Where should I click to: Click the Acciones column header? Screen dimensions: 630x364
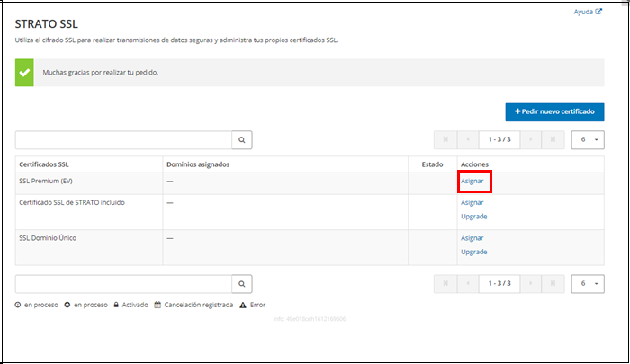pos(474,164)
